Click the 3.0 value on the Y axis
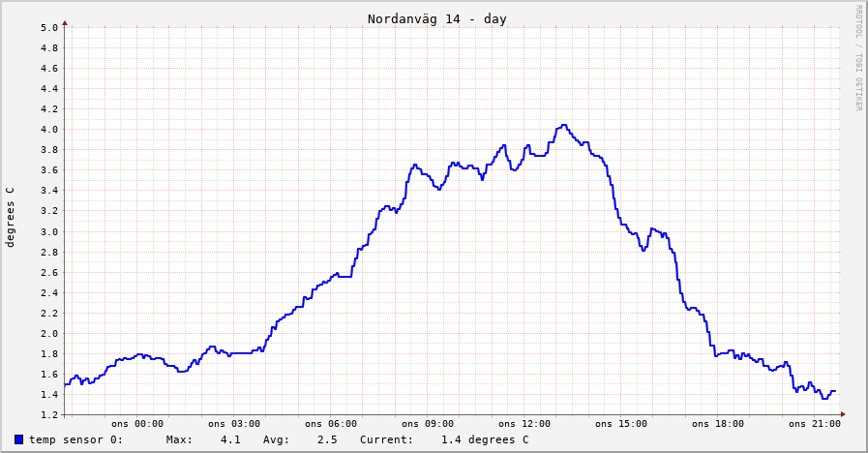This screenshot has width=868, height=453. pos(49,231)
